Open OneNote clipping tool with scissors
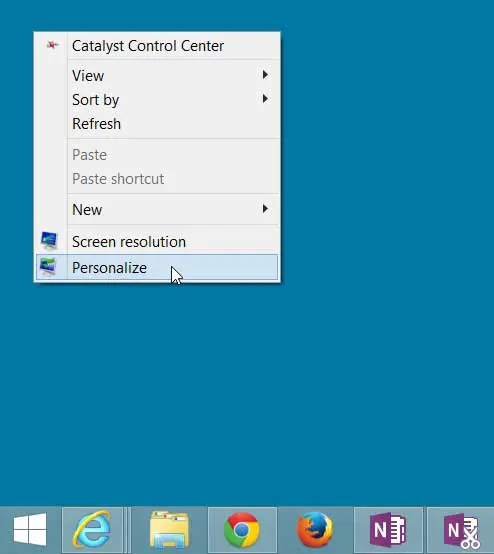Viewport: 494px width, 554px height. click(x=461, y=530)
